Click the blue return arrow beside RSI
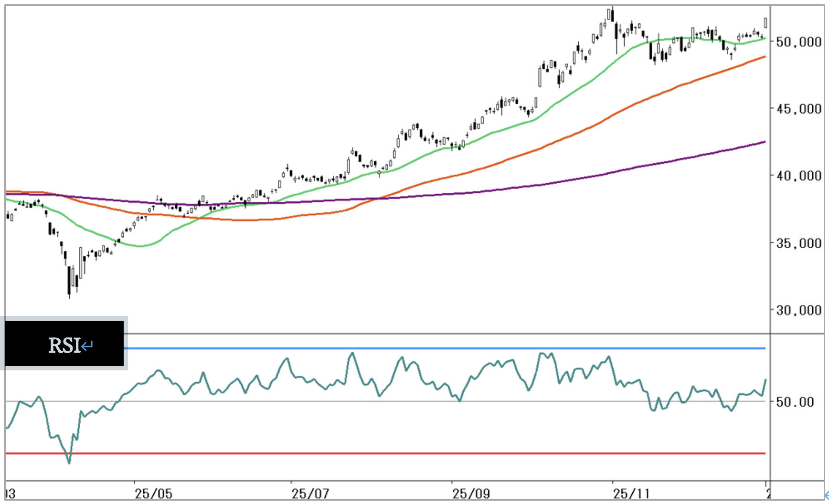This screenshot has width=829, height=504. (x=87, y=346)
